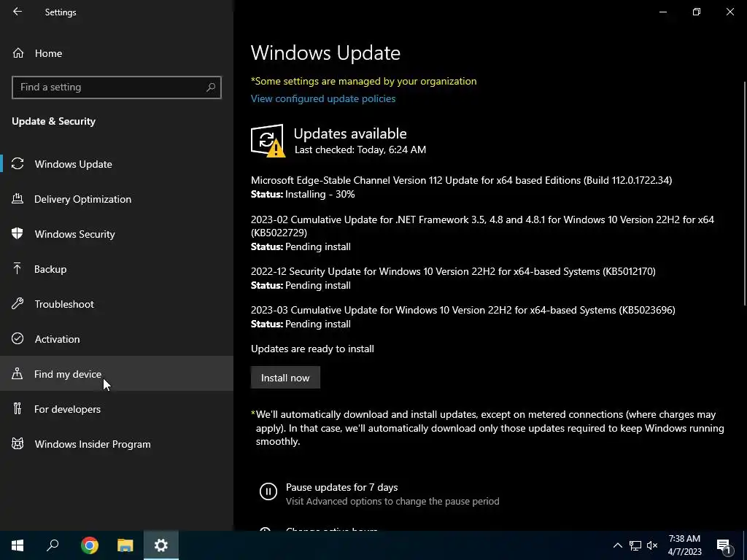Screen dimensions: 747x560
Task: Click the magnifier icon in search box
Action: tap(211, 87)
